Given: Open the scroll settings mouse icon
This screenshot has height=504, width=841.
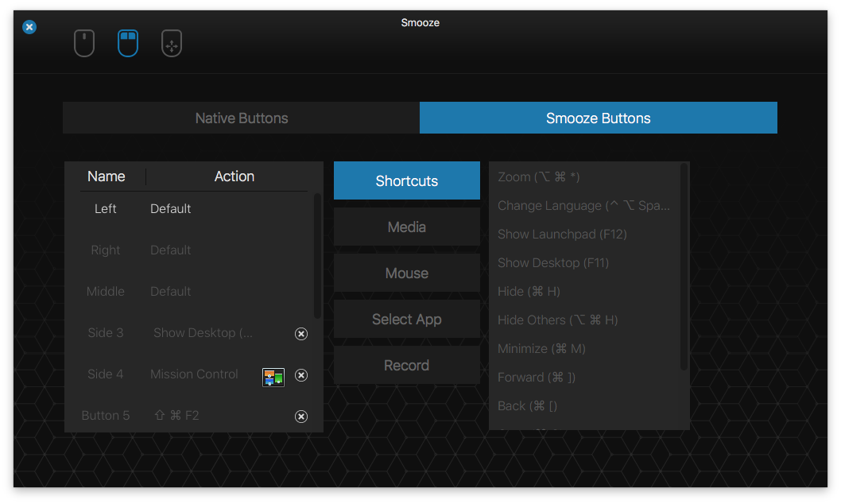Looking at the screenshot, I should [x=84, y=44].
